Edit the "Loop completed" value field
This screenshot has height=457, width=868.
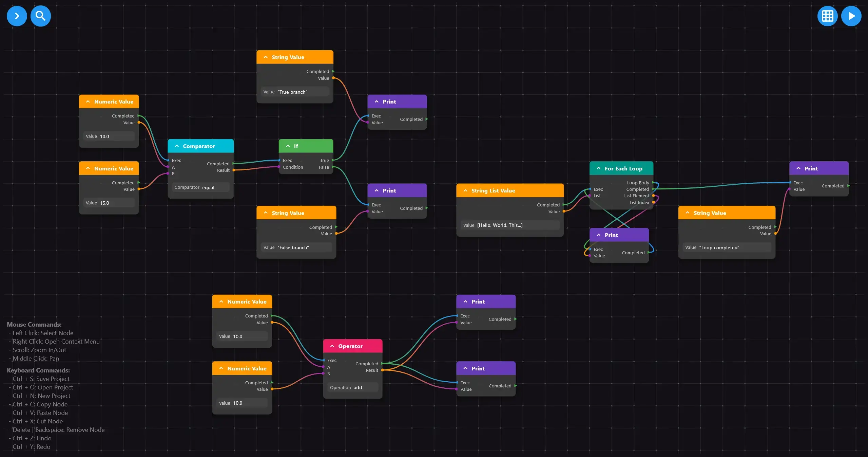[x=727, y=248]
